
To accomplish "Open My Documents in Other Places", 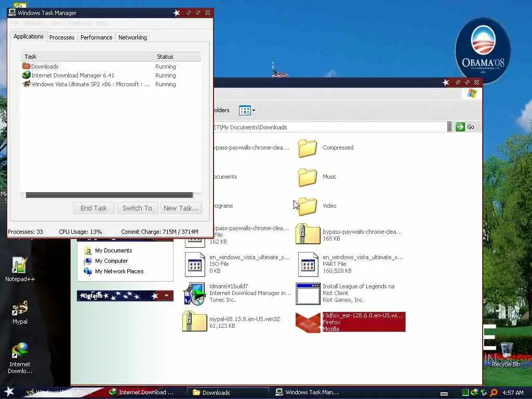I will coord(113,251).
